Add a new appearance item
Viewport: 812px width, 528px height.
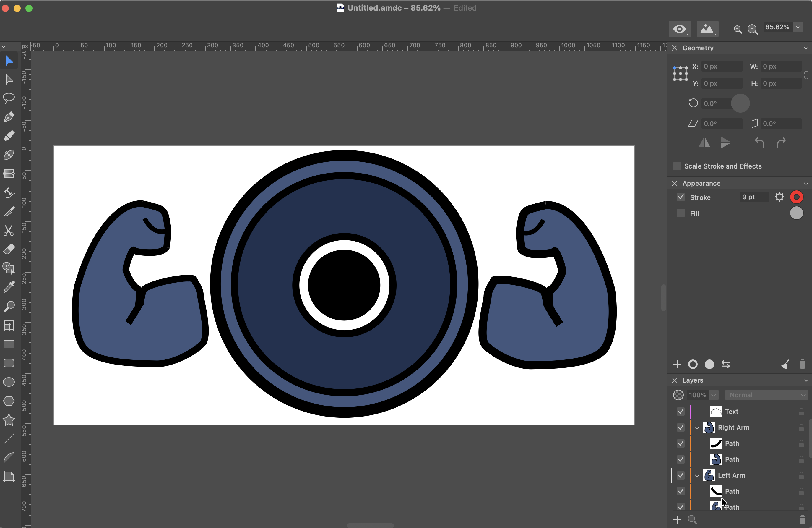click(x=677, y=364)
